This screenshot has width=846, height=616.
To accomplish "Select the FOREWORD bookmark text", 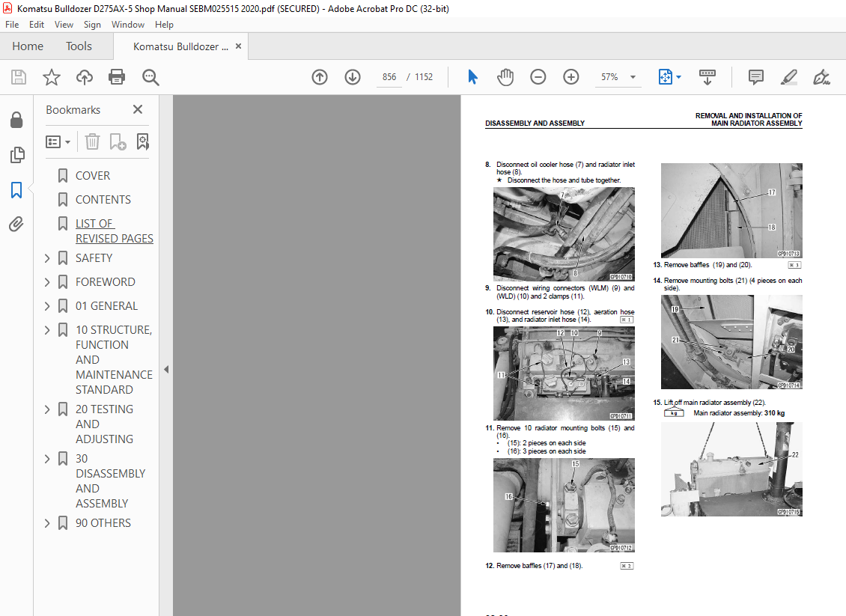I will 106,282.
